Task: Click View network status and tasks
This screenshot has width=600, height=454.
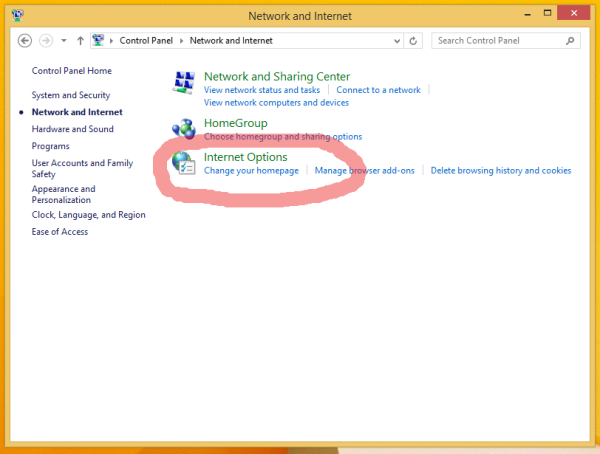Action: (x=262, y=90)
